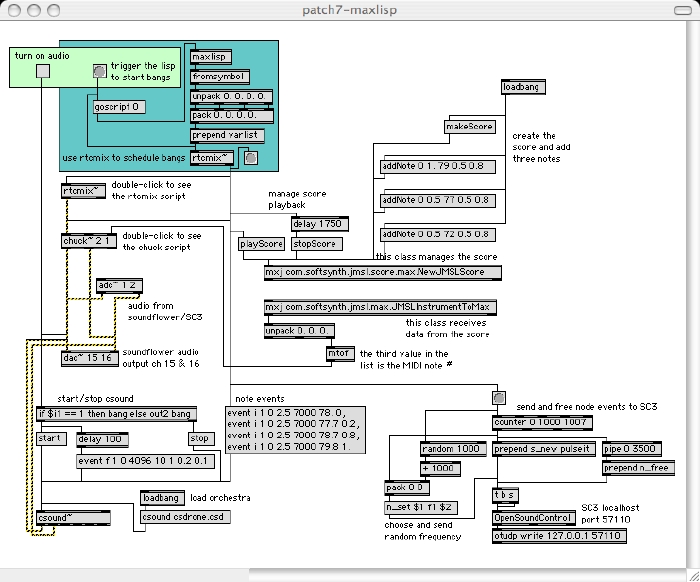Toggle the turn on audio box

pos(43,71)
